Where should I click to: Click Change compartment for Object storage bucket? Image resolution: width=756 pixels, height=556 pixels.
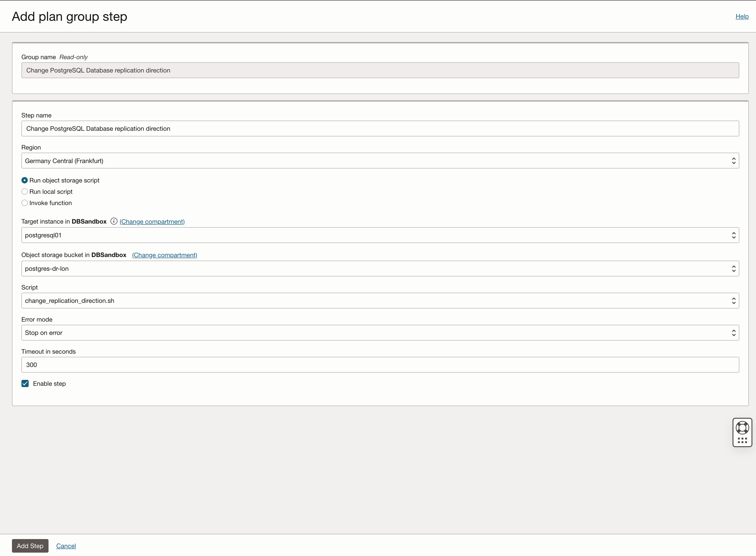[x=165, y=255]
